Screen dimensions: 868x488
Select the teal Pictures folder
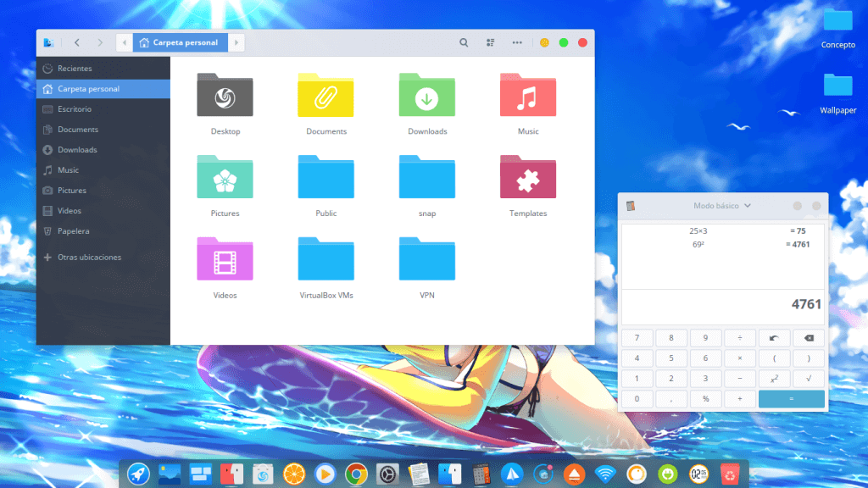(225, 186)
